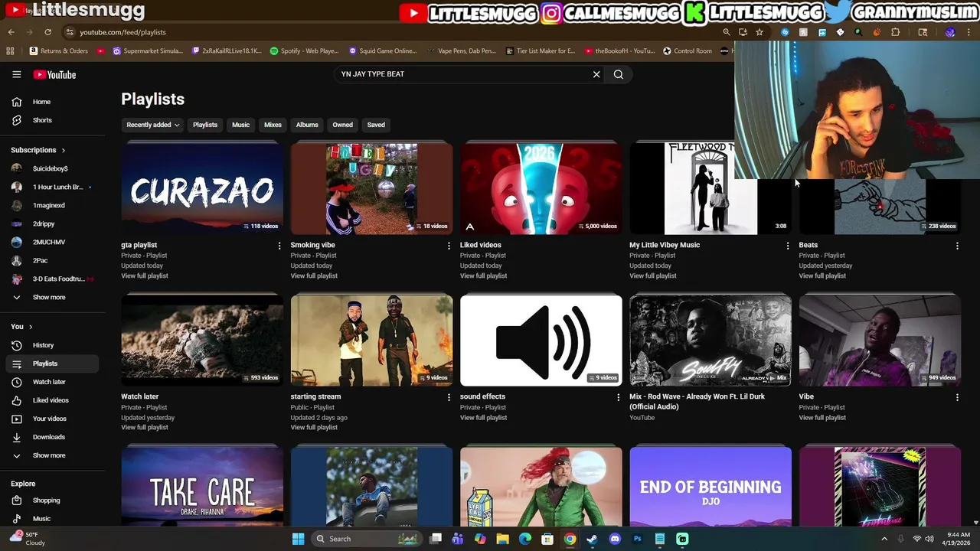The width and height of the screenshot is (980, 551).
Task: Select the Owned filter chip
Action: coord(342,125)
